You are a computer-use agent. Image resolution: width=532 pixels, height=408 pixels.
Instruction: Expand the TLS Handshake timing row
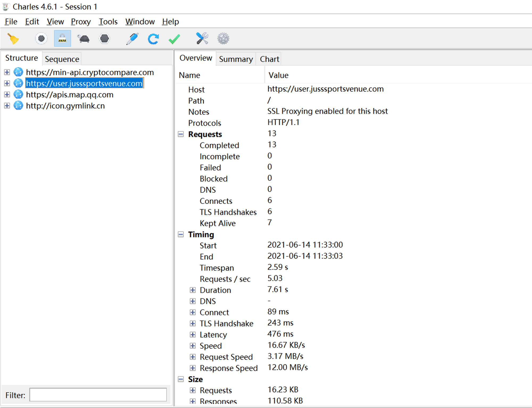point(193,323)
